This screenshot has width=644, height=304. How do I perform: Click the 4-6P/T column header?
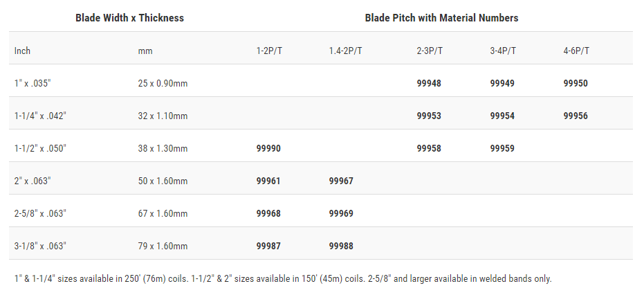point(576,51)
